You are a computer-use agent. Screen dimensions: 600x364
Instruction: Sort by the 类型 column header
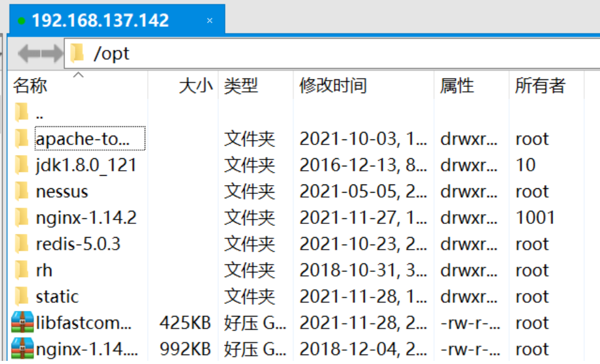(241, 85)
